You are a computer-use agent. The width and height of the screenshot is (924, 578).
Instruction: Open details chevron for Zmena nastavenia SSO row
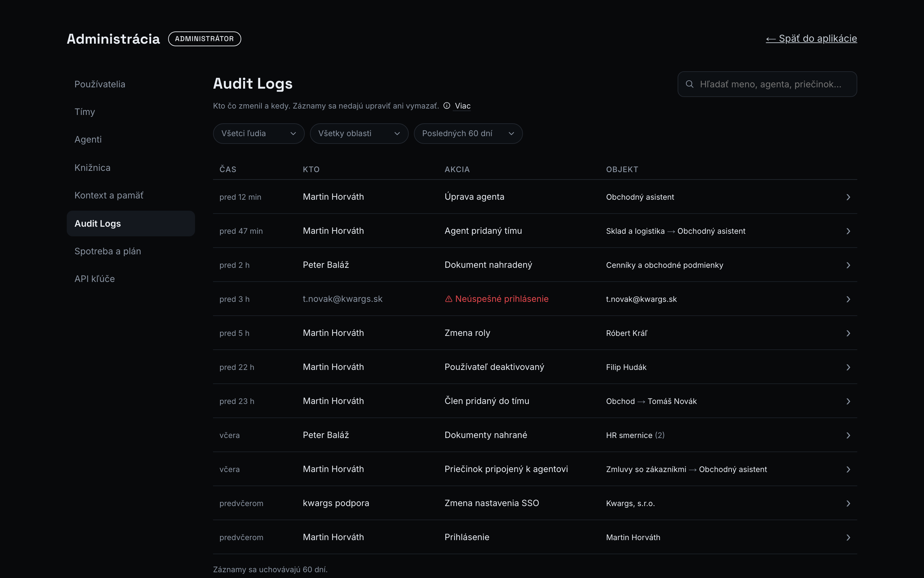pyautogui.click(x=848, y=504)
